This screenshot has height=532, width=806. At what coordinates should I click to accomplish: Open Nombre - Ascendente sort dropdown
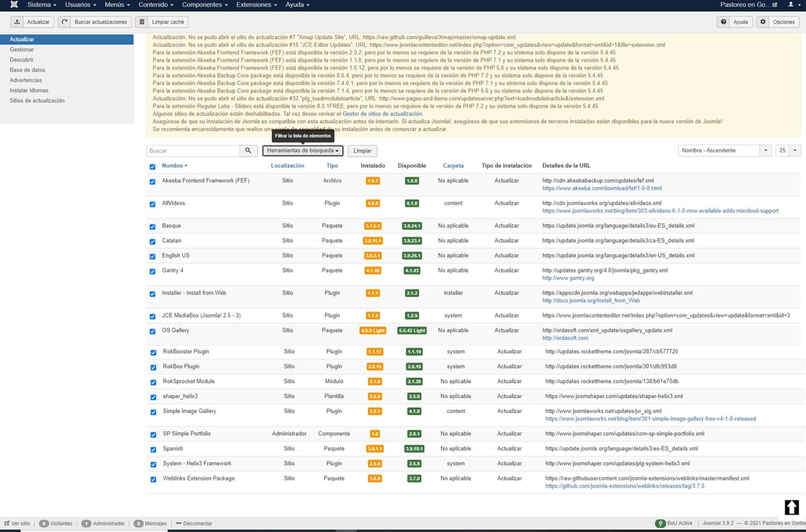[x=724, y=150]
